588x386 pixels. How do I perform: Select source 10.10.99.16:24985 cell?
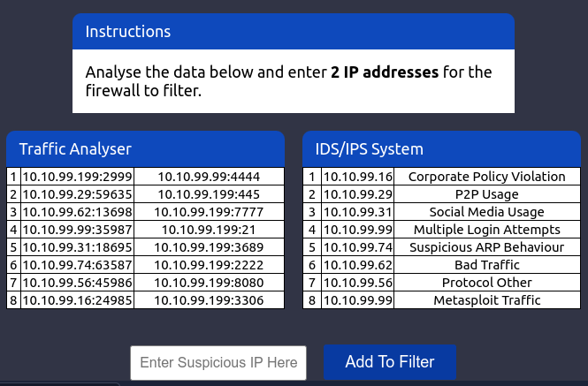click(77, 300)
